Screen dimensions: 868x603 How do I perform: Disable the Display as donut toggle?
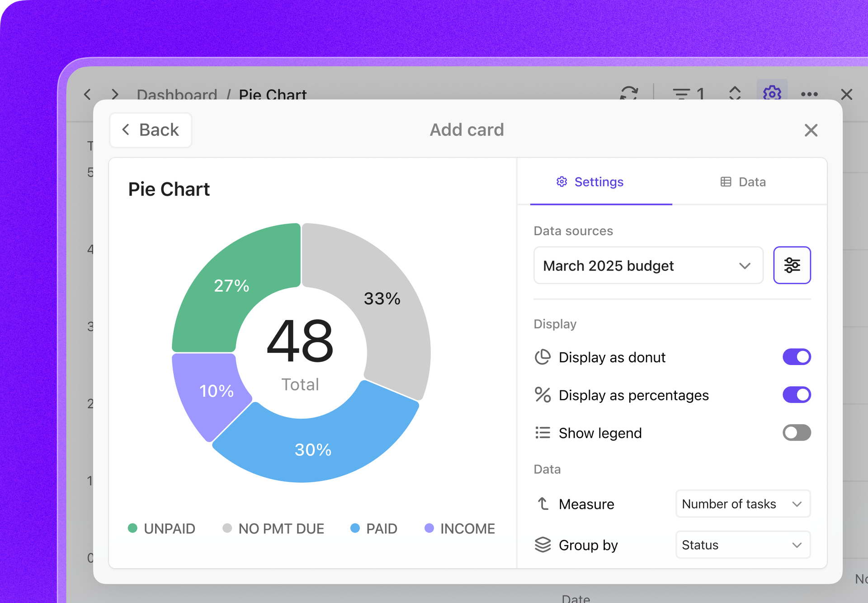(x=796, y=357)
